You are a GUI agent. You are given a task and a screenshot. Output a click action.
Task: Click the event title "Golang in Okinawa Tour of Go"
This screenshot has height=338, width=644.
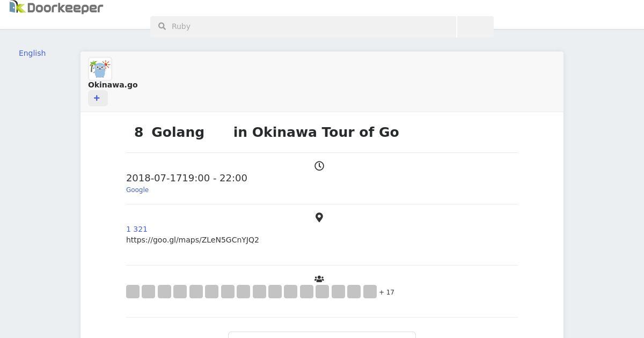pos(267,133)
